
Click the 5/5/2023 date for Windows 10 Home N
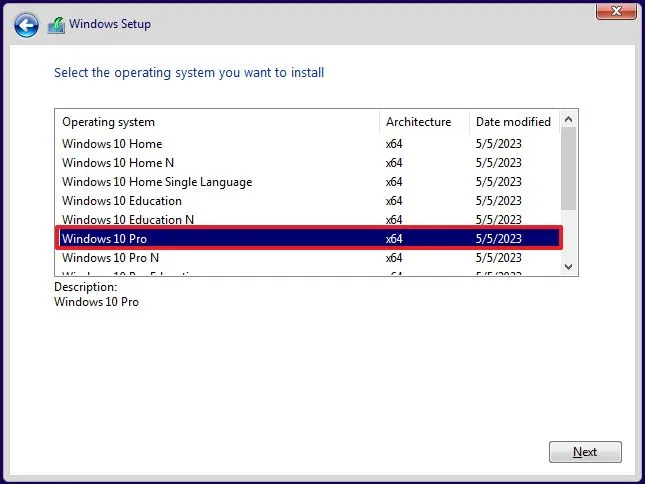tap(499, 163)
